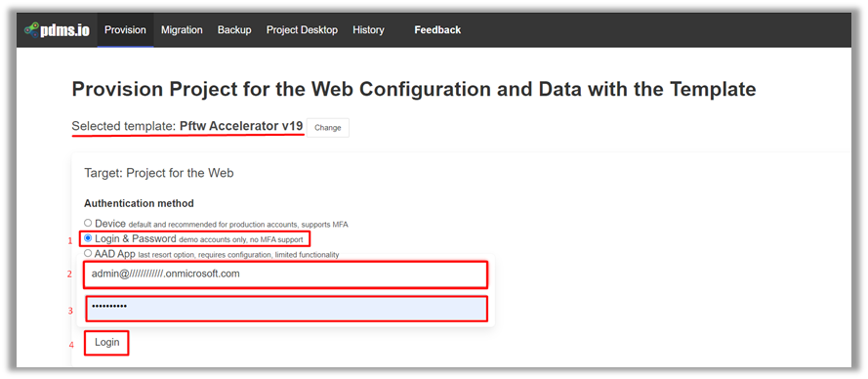Click the Feedback menu item
Viewport: 868px width, 379px height.
(x=437, y=30)
